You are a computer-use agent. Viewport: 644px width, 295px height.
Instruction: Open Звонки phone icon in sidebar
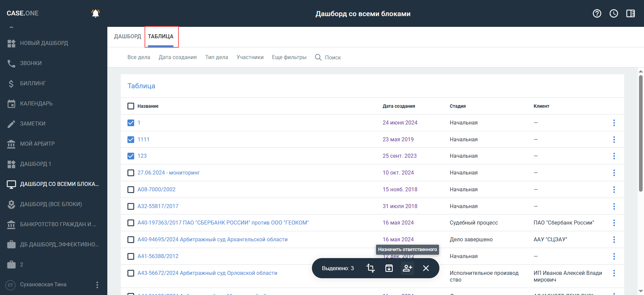(x=11, y=63)
